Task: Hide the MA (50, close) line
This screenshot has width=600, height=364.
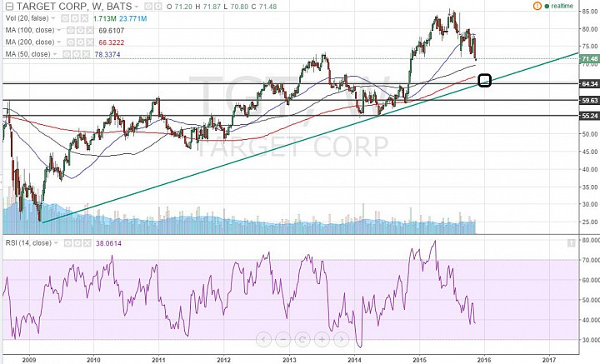Action: tap(67, 54)
